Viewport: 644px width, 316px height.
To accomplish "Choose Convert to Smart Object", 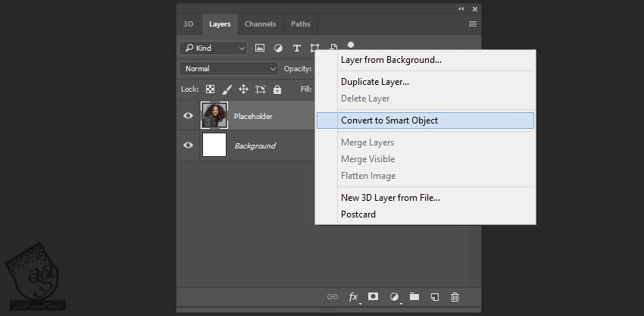I will coord(425,120).
